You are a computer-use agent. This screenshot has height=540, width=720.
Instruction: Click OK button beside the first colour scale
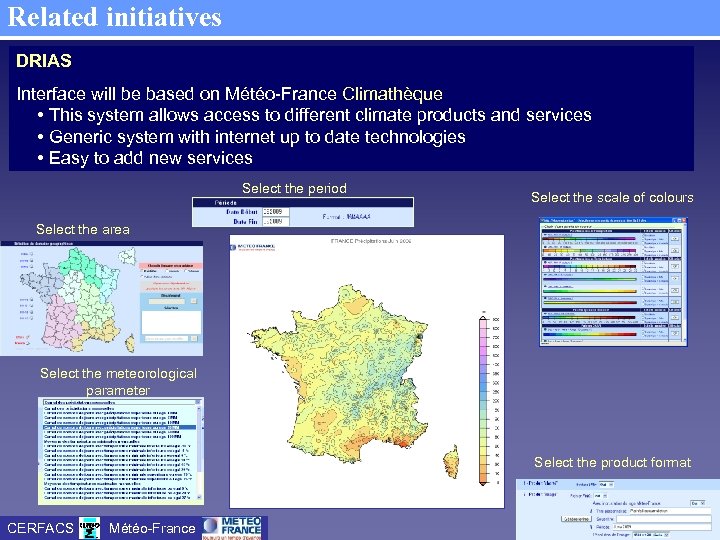(x=675, y=238)
